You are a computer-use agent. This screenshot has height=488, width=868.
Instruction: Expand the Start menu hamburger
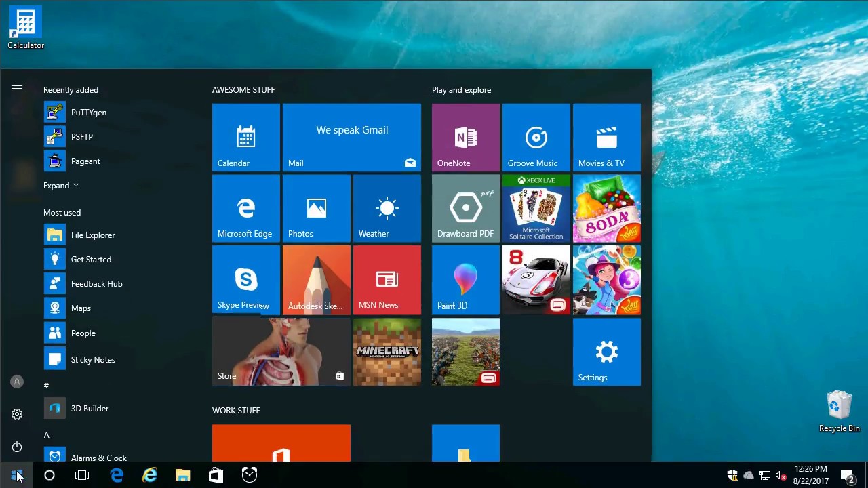(17, 89)
